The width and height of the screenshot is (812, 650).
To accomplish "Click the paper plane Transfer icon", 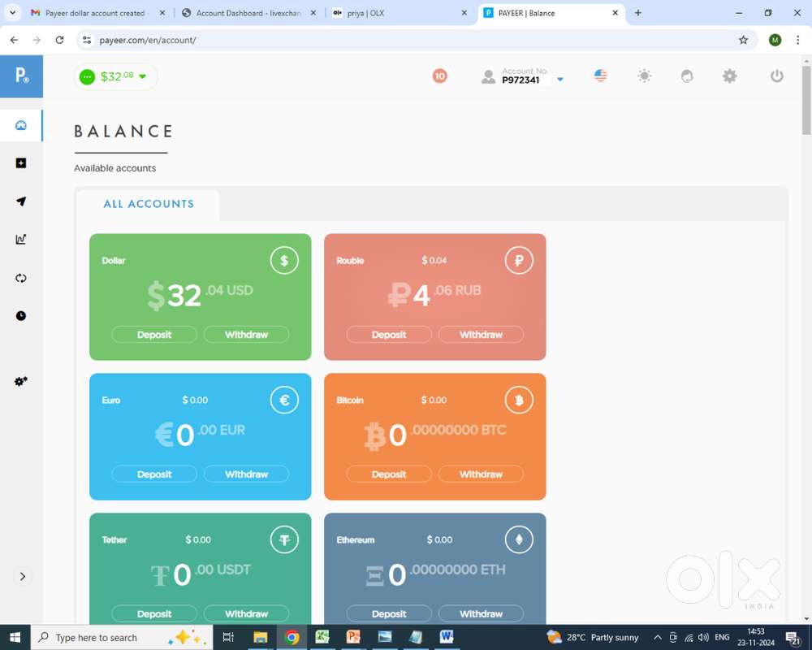I will (21, 201).
